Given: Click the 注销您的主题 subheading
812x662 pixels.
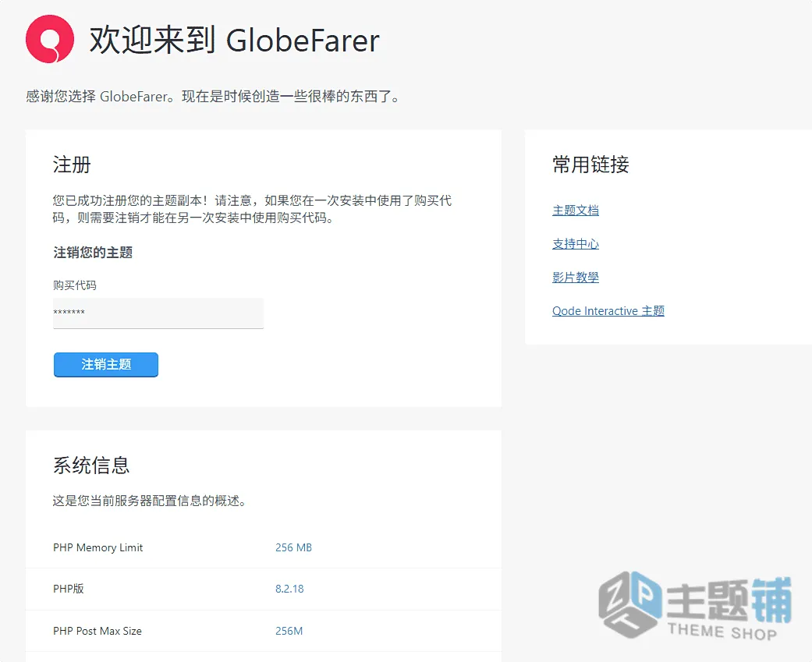Looking at the screenshot, I should pyautogui.click(x=93, y=253).
